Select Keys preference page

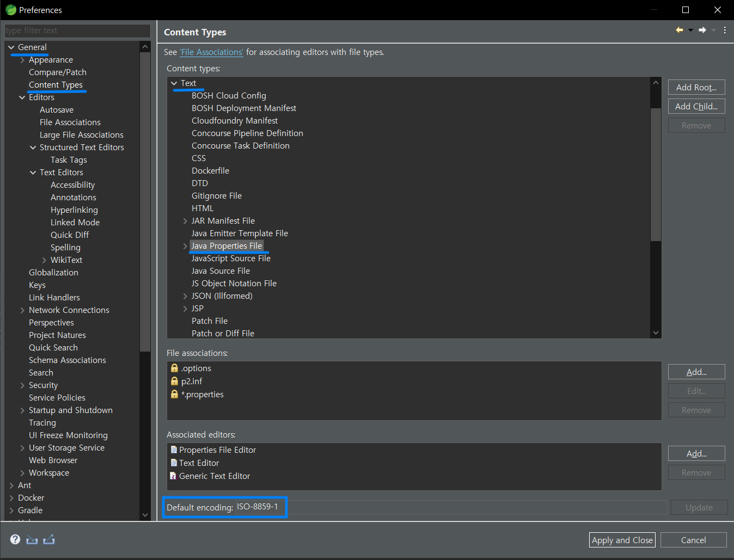[37, 285]
